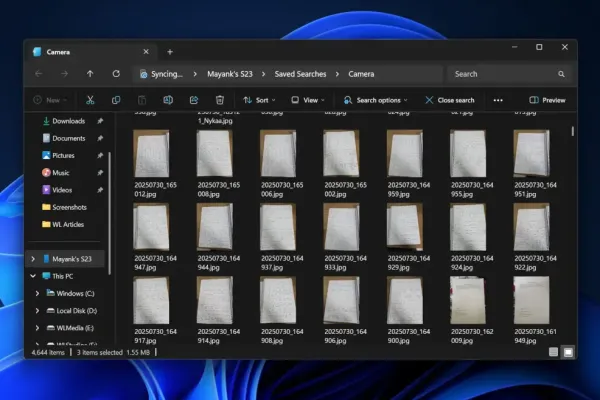Collapse the This PC tree node
This screenshot has width=600, height=400.
(33, 276)
